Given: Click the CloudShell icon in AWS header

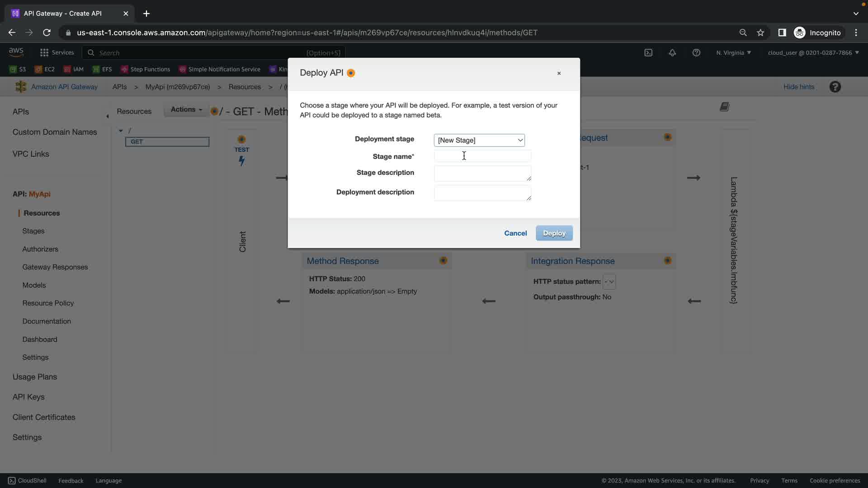Looking at the screenshot, I should [648, 53].
